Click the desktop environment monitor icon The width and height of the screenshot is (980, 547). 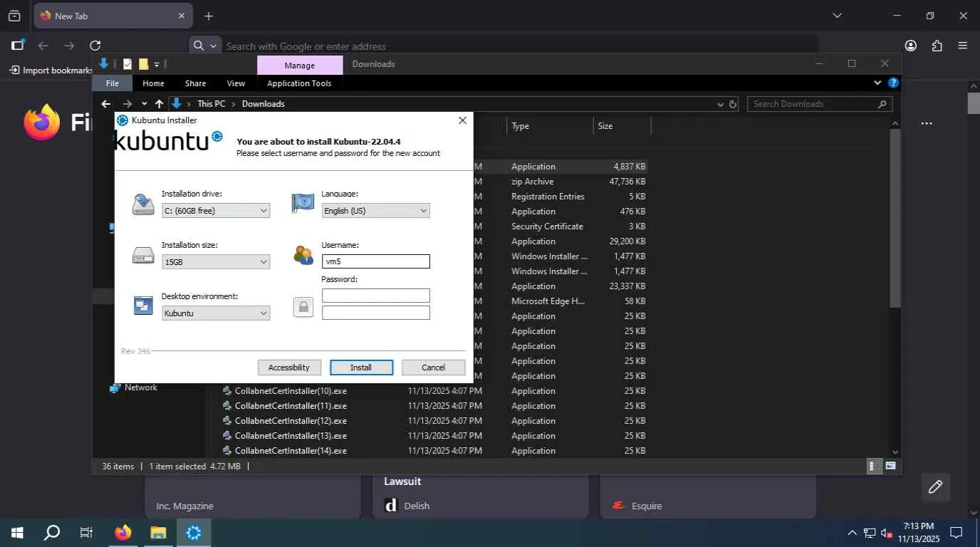coord(143,306)
